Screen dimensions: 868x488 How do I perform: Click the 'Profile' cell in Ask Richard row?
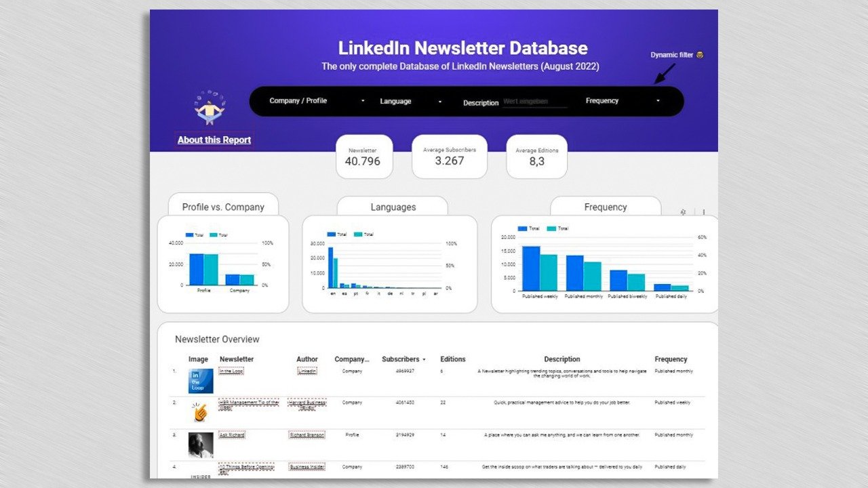(352, 435)
